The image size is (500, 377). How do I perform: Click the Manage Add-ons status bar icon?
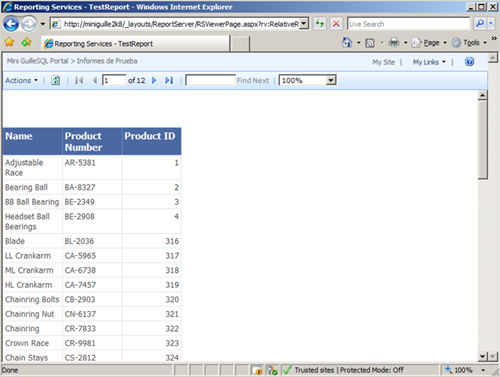272,370
